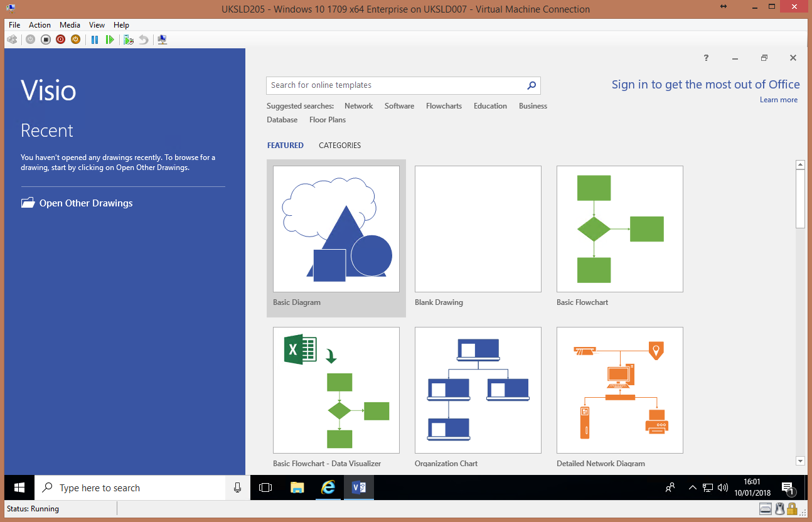Click the template list scrollbar up arrow
This screenshot has width=812, height=522.
click(800, 164)
